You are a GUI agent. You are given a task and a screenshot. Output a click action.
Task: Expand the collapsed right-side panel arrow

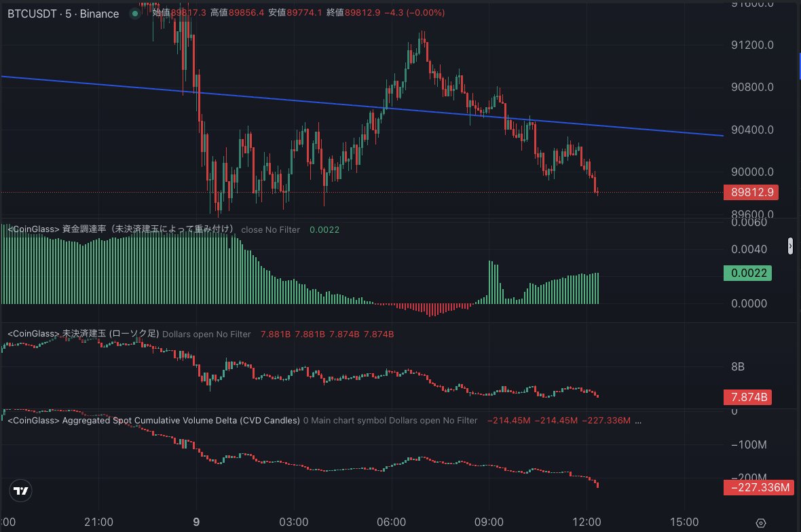coord(790,246)
